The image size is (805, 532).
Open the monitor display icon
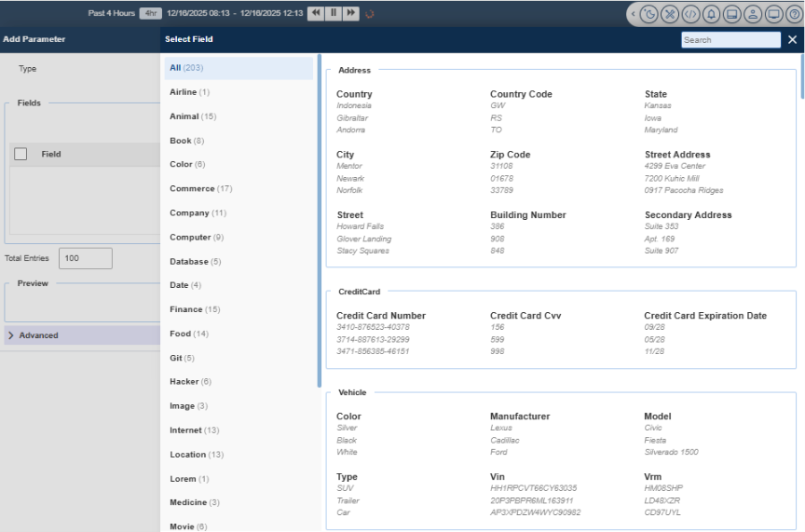tap(773, 14)
